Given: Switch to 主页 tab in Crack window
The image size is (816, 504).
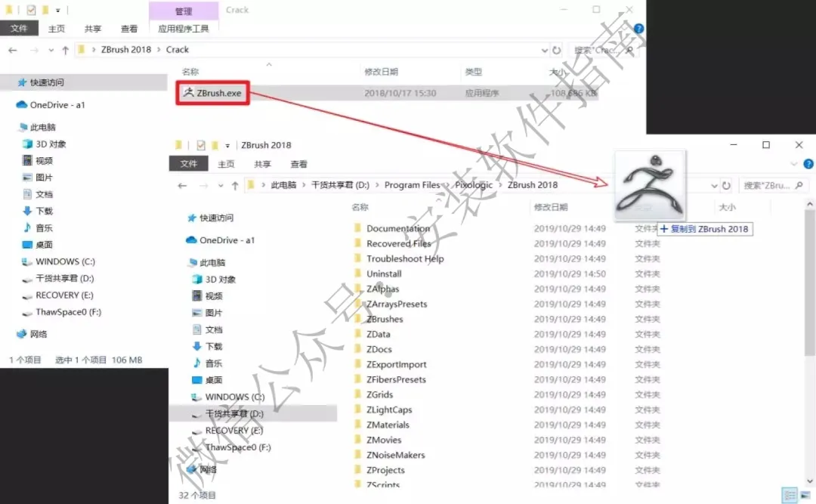Looking at the screenshot, I should click(56, 29).
